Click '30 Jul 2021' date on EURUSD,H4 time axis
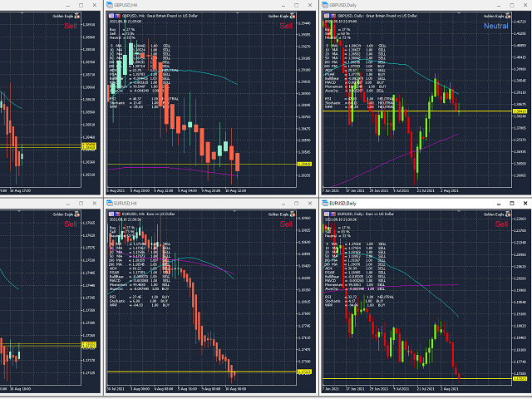The image size is (532, 399). [x=116, y=389]
